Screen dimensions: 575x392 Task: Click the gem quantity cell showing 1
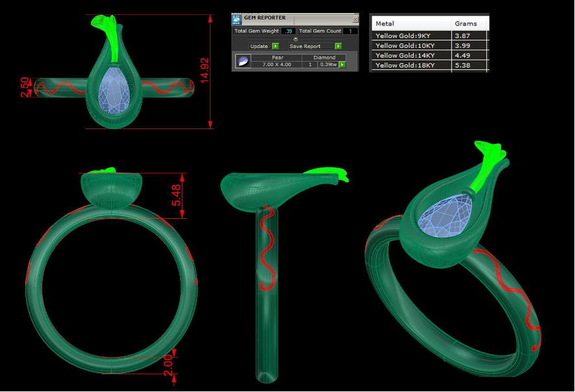click(310, 64)
